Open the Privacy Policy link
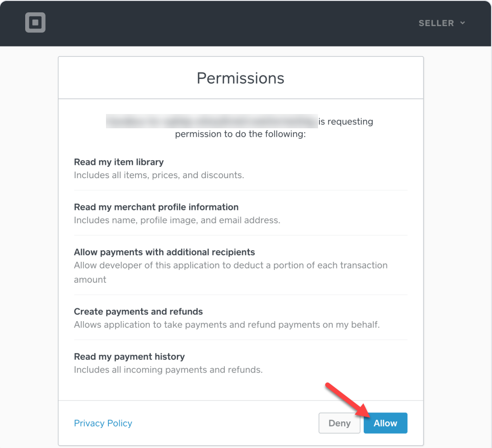Screen dimensions: 492x448 tap(103, 423)
